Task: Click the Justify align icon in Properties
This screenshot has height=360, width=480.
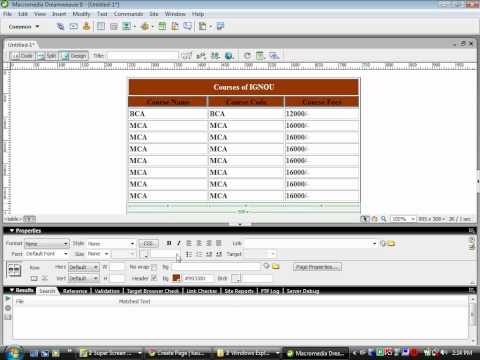Action: 219,243
